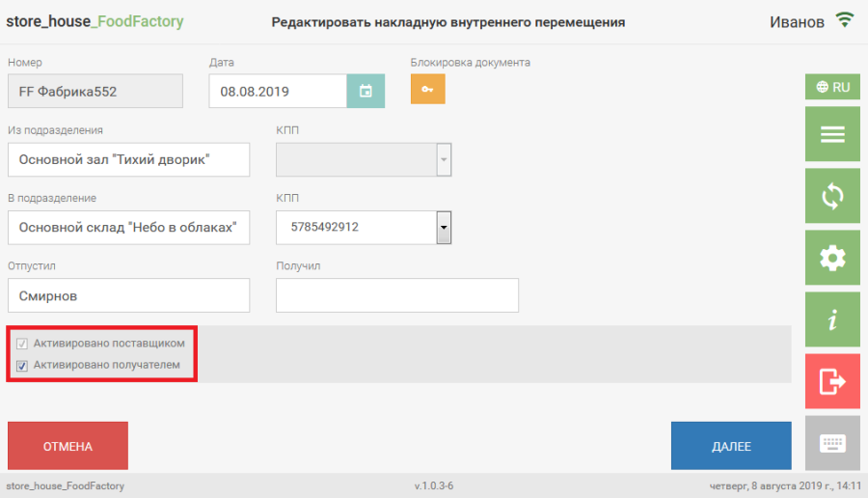The height and width of the screenshot is (498, 868).
Task: Open the calendar date picker
Action: coord(366,92)
